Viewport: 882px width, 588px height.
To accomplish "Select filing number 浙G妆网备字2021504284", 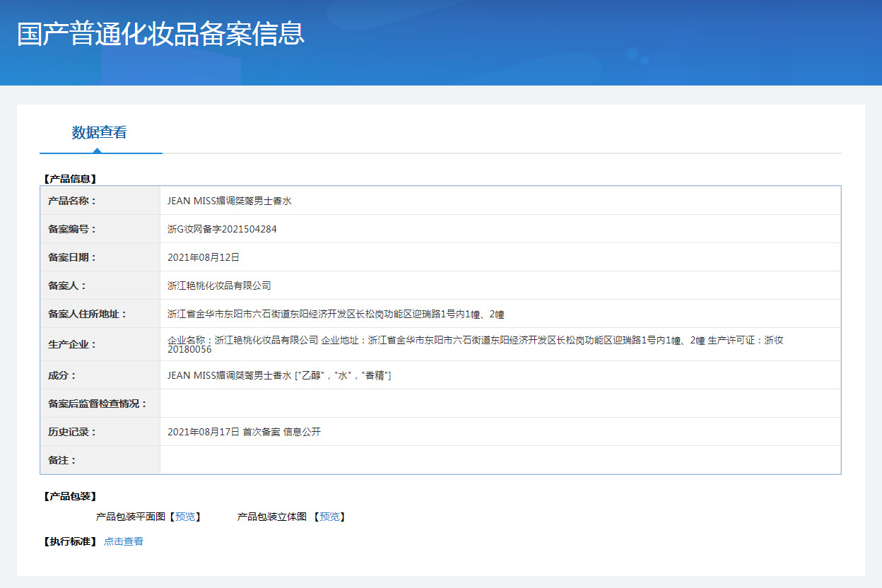I will [x=222, y=229].
